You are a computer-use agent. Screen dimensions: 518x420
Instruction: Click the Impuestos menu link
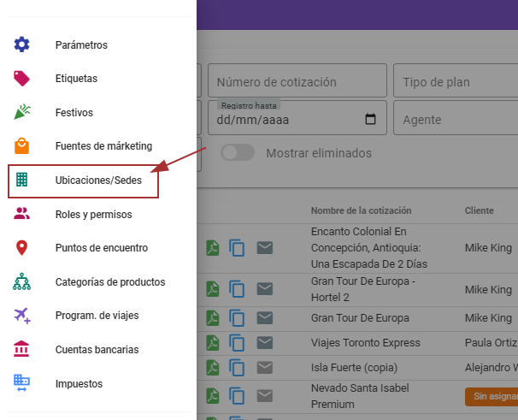coord(79,384)
